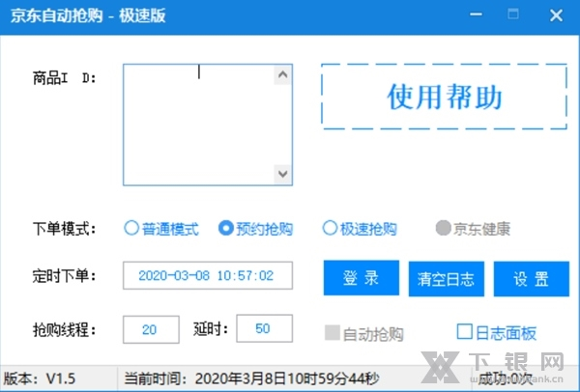Click the 抢购线程 label

click(x=65, y=329)
